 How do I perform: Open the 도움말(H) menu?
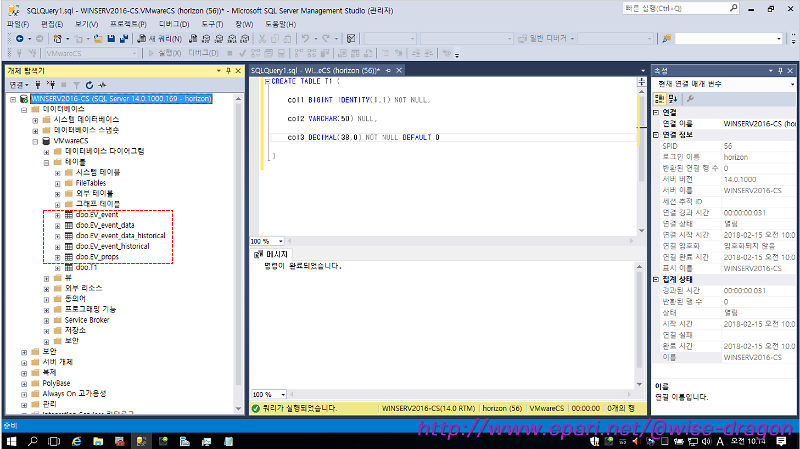tap(280, 24)
